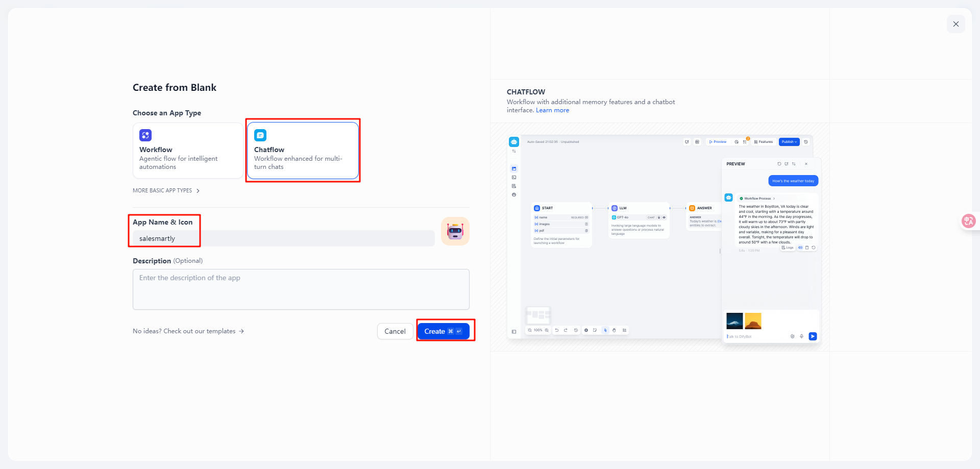Image resolution: width=980 pixels, height=469 pixels.
Task: Click the app name field containing salesmartly
Action: pyautogui.click(x=283, y=238)
